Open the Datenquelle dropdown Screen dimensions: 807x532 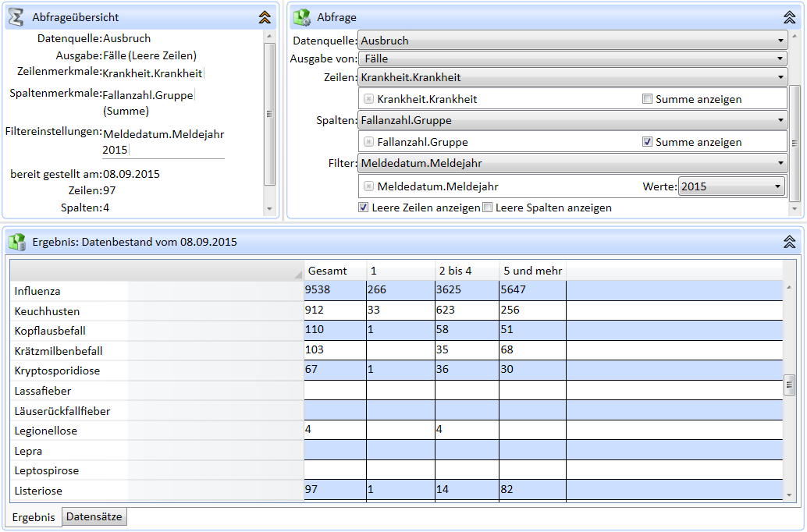(571, 41)
